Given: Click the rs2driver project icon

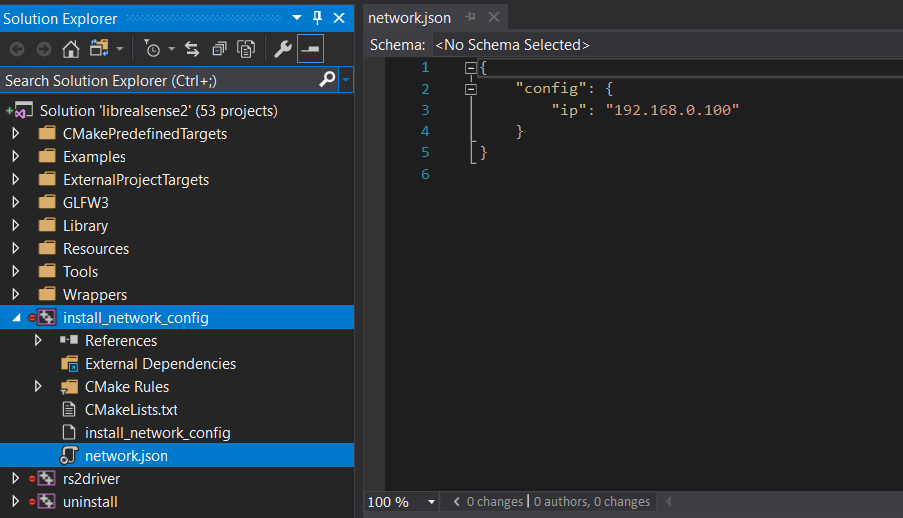Looking at the screenshot, I should click(x=46, y=478).
